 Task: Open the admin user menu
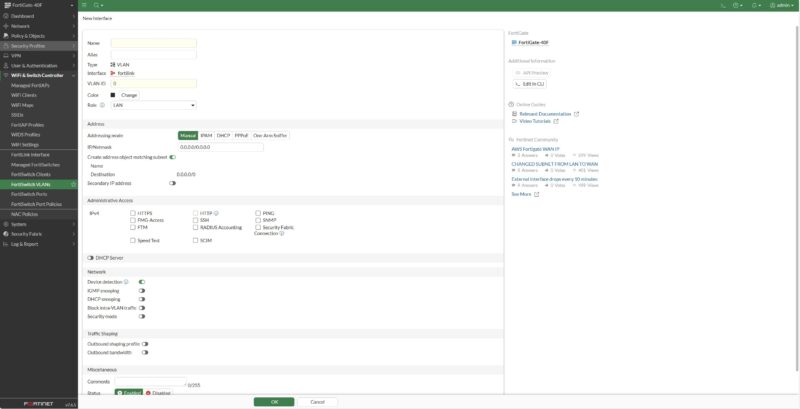point(781,5)
